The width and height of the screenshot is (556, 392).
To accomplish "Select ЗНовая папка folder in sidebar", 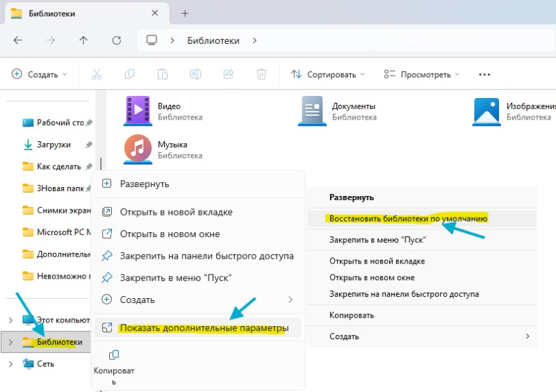I will [56, 188].
